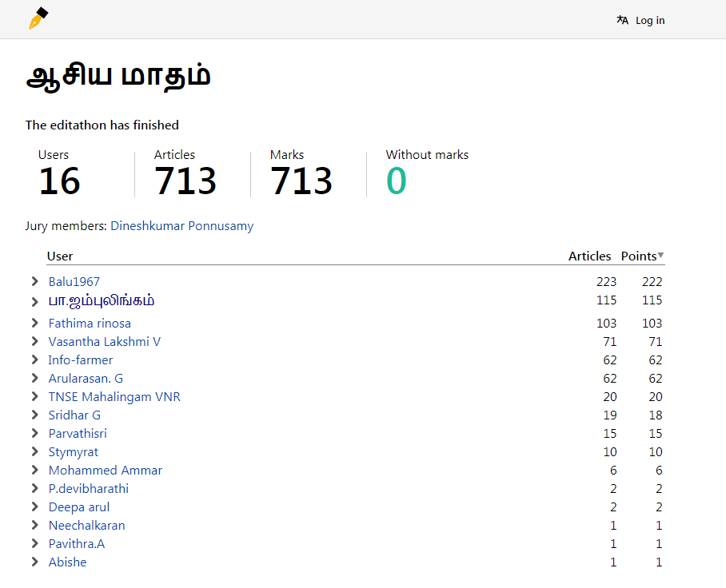The image size is (726, 588).
Task: Expand the Mohammed Ammar row
Action: pyautogui.click(x=34, y=470)
